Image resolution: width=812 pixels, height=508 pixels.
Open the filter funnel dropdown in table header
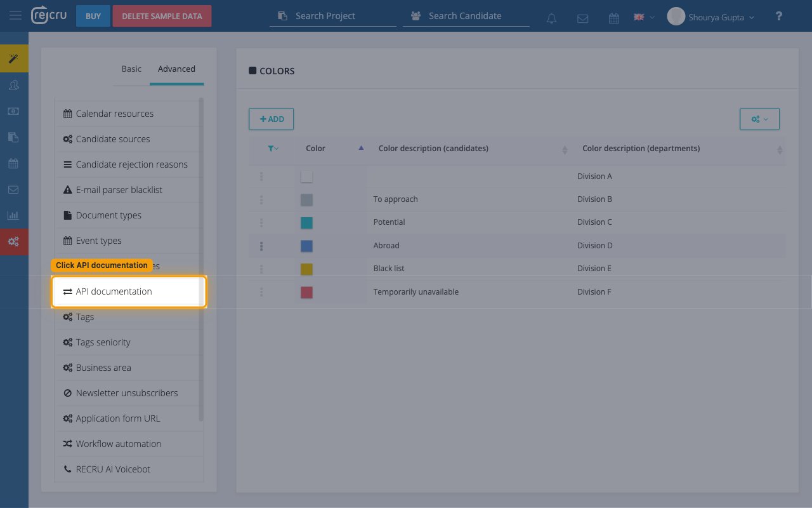click(x=273, y=149)
